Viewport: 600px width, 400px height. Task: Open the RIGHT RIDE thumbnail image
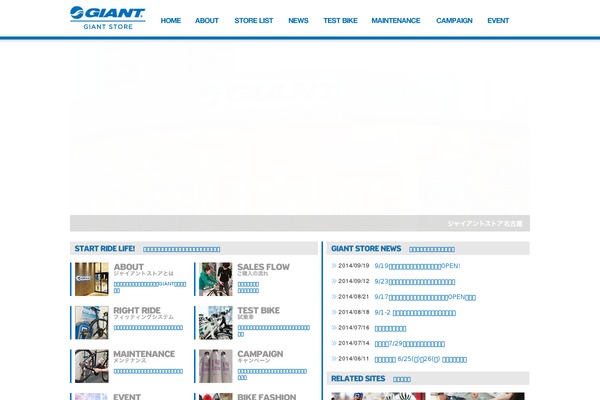pos(91,323)
